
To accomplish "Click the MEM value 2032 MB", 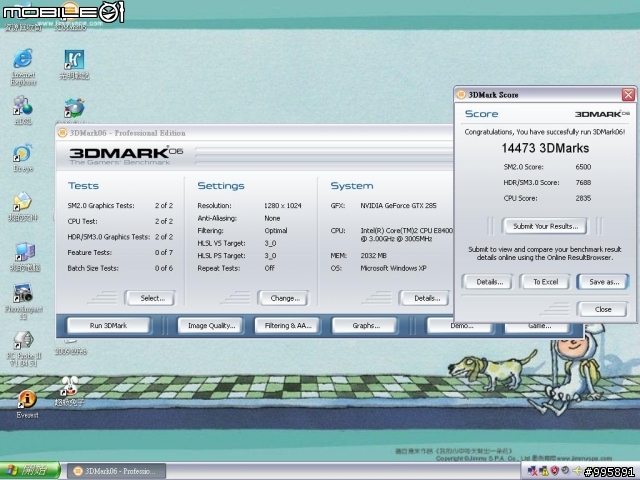I will click(373, 256).
